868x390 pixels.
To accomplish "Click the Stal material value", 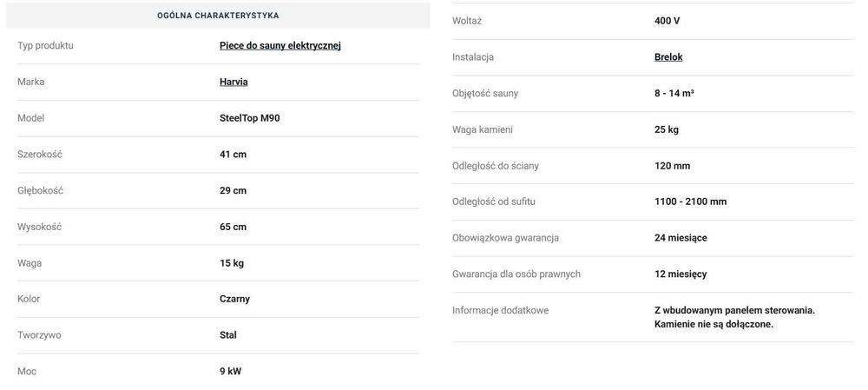I will tap(227, 334).
